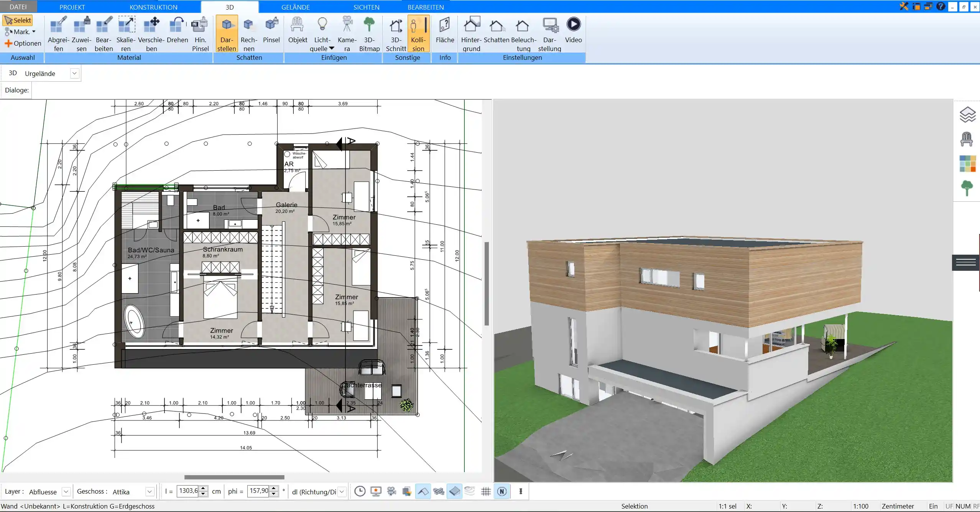Select the Pinsel shadow brush tool
The width and height of the screenshot is (980, 512).
271,30
